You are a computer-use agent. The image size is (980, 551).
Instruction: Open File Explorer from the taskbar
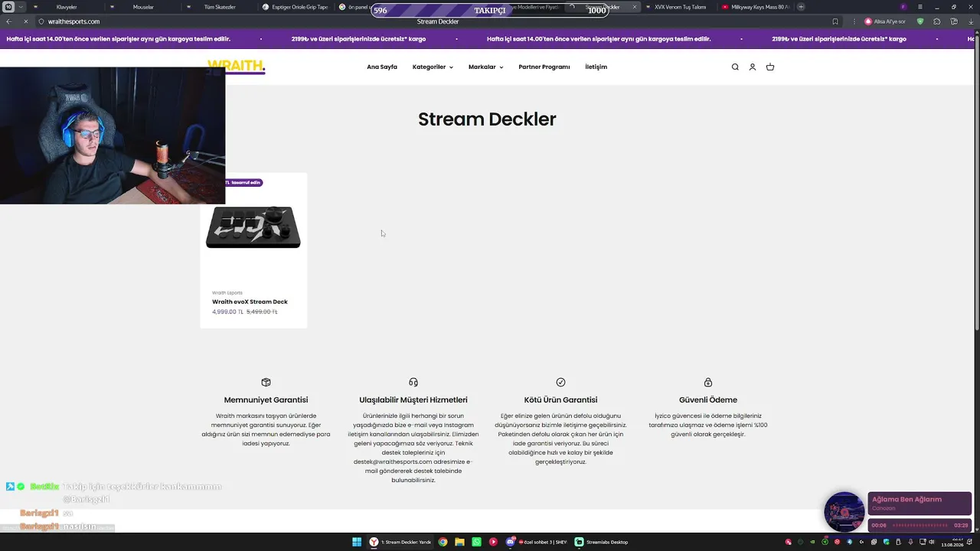459,542
